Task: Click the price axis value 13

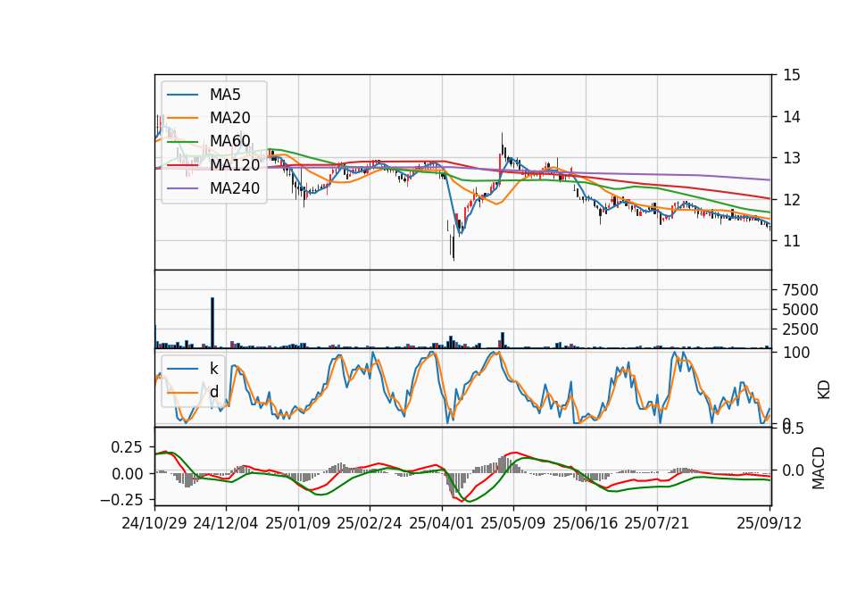Action: tap(792, 158)
